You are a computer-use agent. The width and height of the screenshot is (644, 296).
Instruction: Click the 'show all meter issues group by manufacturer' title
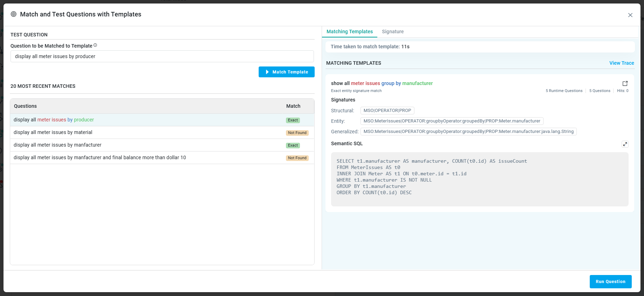point(382,83)
